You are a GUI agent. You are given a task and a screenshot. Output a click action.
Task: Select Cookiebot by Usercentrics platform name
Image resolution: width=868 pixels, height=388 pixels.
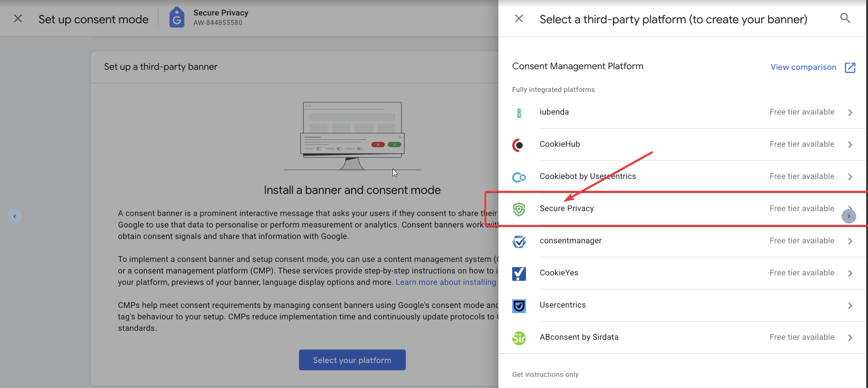click(x=588, y=176)
